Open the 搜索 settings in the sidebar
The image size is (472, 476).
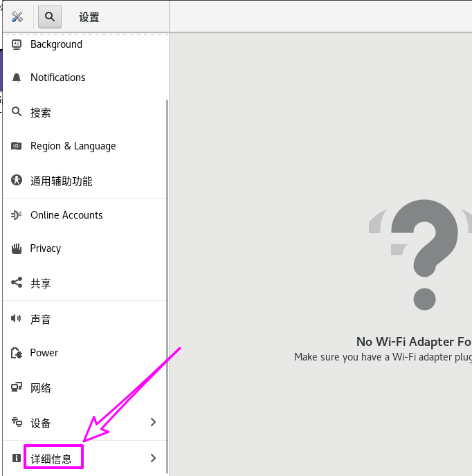point(40,112)
